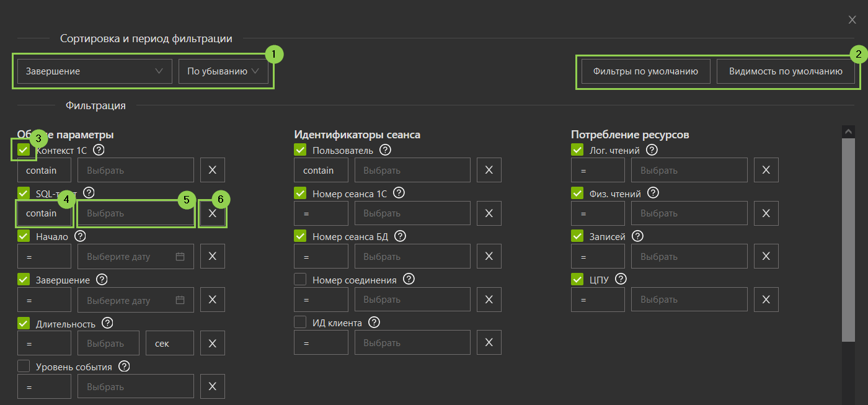Uncheck the Лог. чтений checkbox
Viewport: 868px width, 405px height.
(577, 149)
